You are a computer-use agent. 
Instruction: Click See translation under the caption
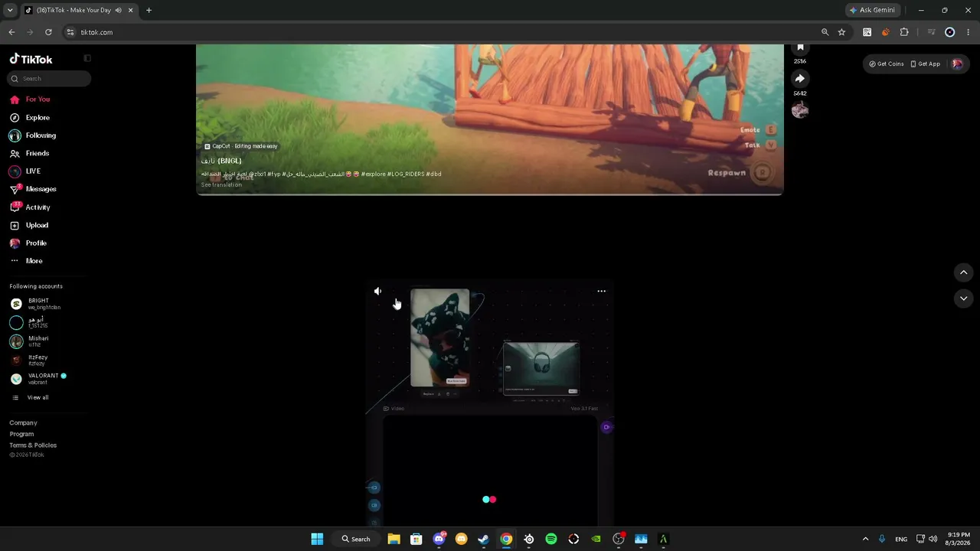point(221,184)
